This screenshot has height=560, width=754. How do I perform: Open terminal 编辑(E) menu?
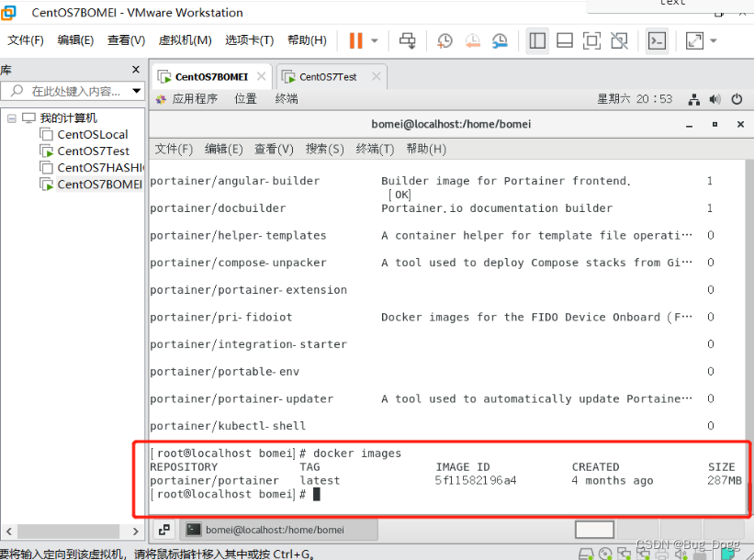pyautogui.click(x=223, y=149)
